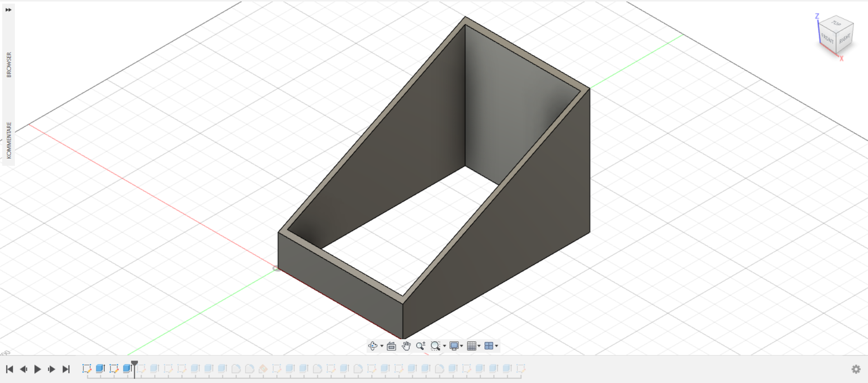Viewport: 868px width, 383px height.
Task: Activate the Zoom magnifier tool
Action: 420,346
